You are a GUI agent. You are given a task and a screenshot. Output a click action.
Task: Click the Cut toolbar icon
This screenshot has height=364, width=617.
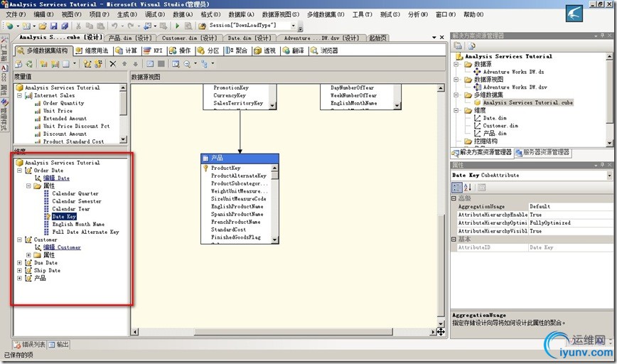tap(78, 26)
